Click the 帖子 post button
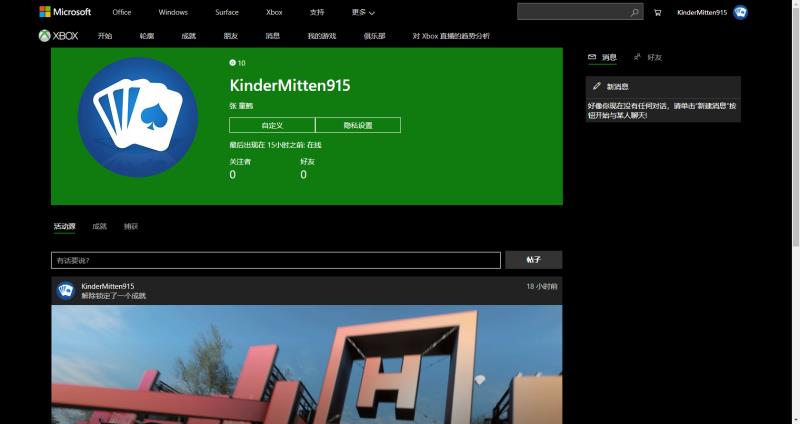Screen dimensions: 800x424 coord(534,260)
